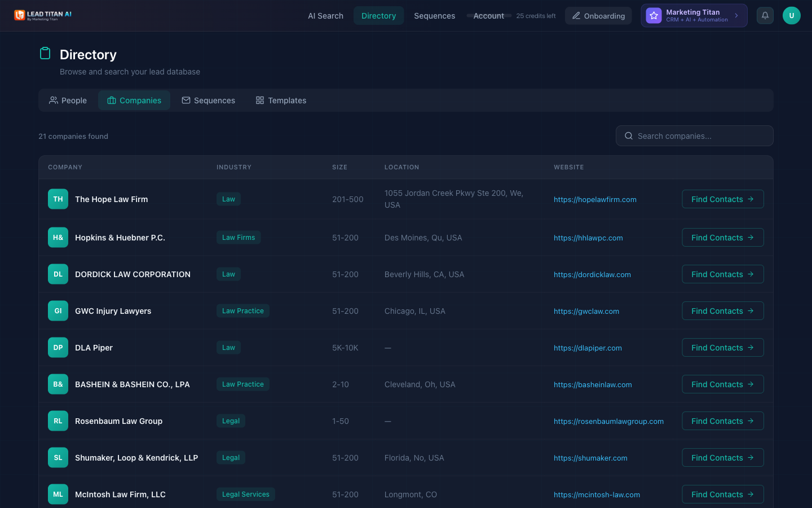Open Directory from the top navigation

coord(378,16)
